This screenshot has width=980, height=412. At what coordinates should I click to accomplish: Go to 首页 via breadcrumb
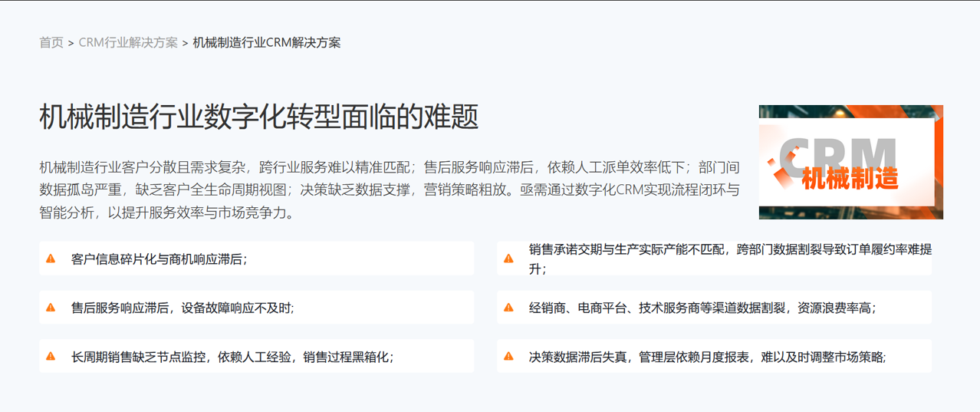click(x=51, y=43)
